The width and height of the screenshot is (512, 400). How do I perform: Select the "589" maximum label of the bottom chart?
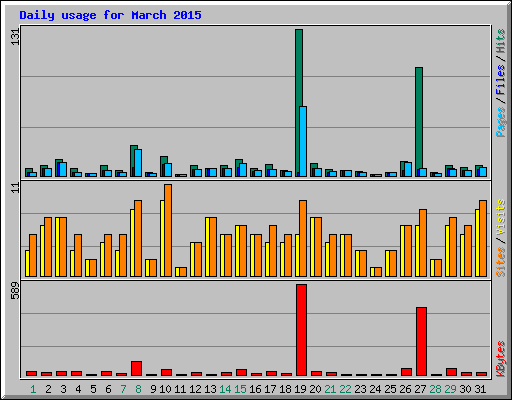[x=15, y=291]
